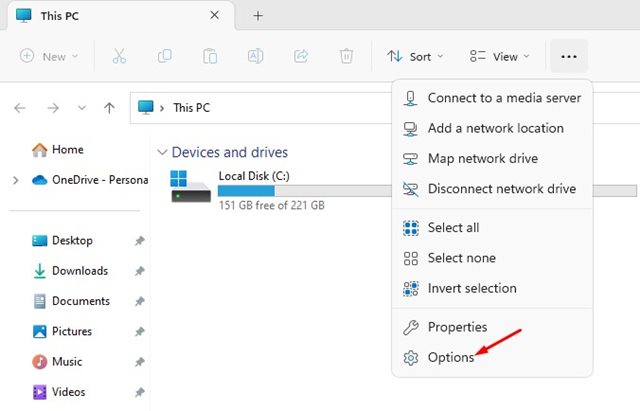Select Disconnect network drive
The image size is (640, 411).
click(492, 189)
